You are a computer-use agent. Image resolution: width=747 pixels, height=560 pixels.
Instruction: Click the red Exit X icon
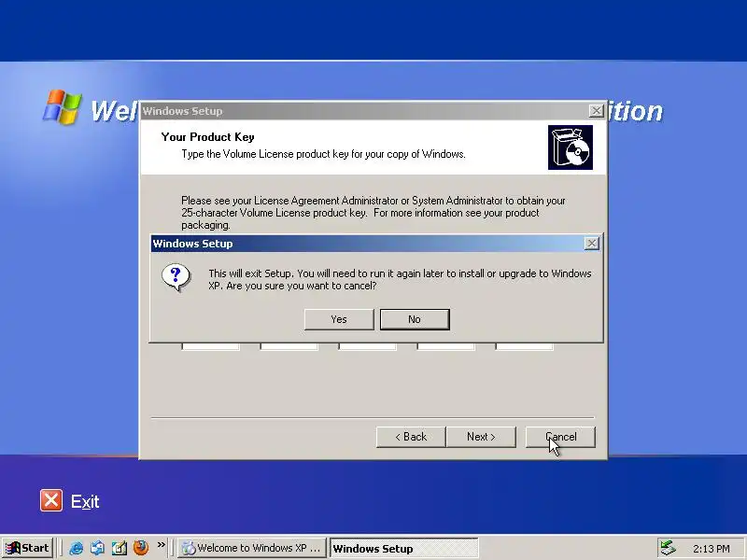point(51,500)
